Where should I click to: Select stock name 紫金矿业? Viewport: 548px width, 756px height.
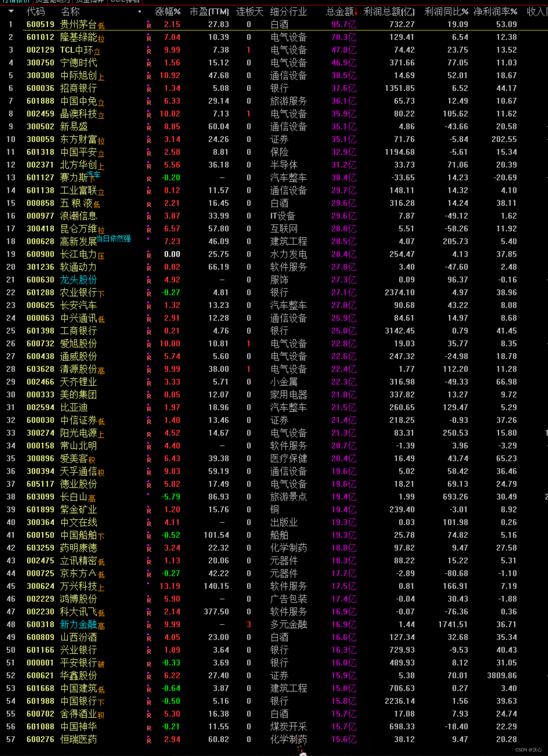point(79,510)
